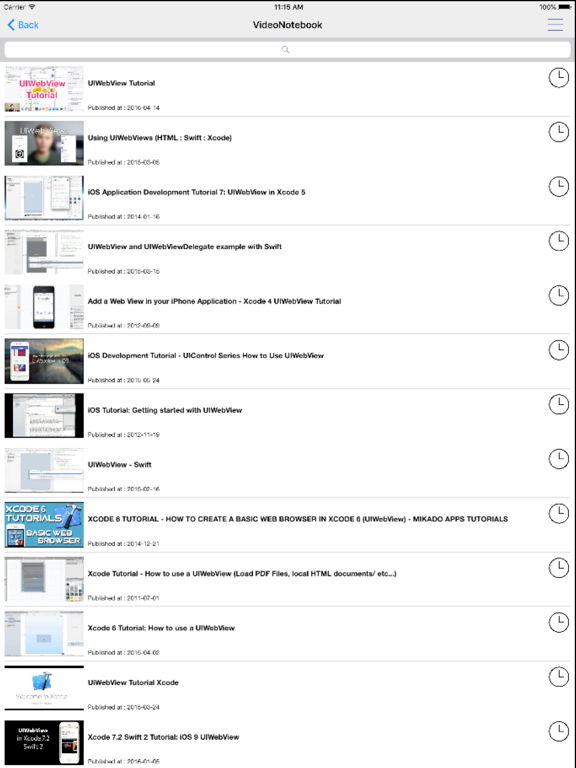Tap clock icon for UIWebViewDelegate example row
This screenshot has height=768, width=576.
click(x=558, y=241)
